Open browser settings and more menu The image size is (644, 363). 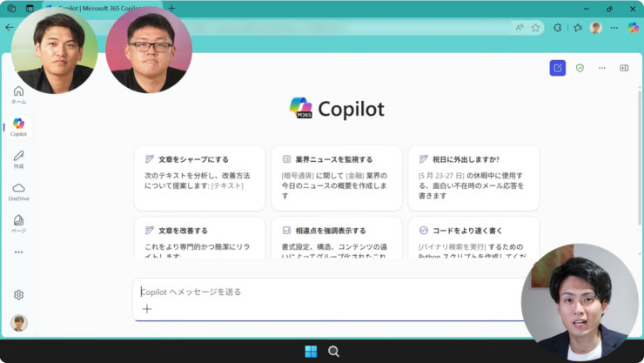[614, 28]
